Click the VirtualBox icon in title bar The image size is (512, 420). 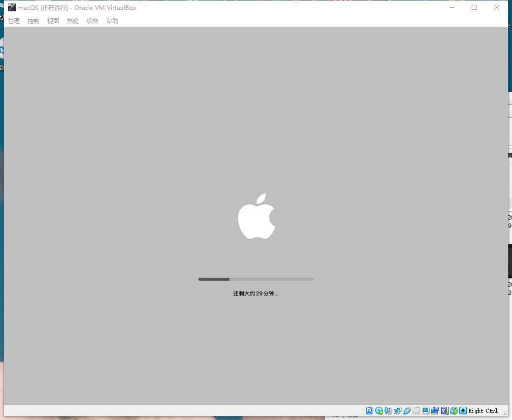(x=11, y=7)
